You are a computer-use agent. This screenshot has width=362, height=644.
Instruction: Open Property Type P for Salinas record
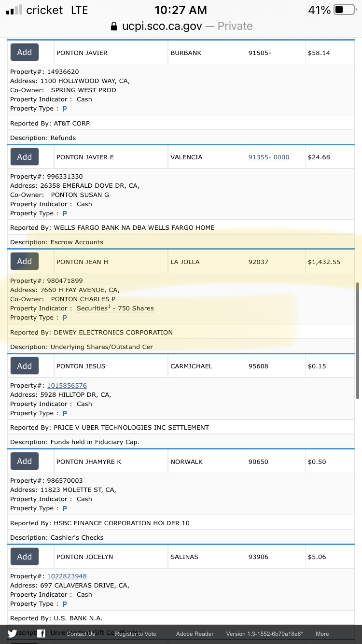pyautogui.click(x=65, y=604)
